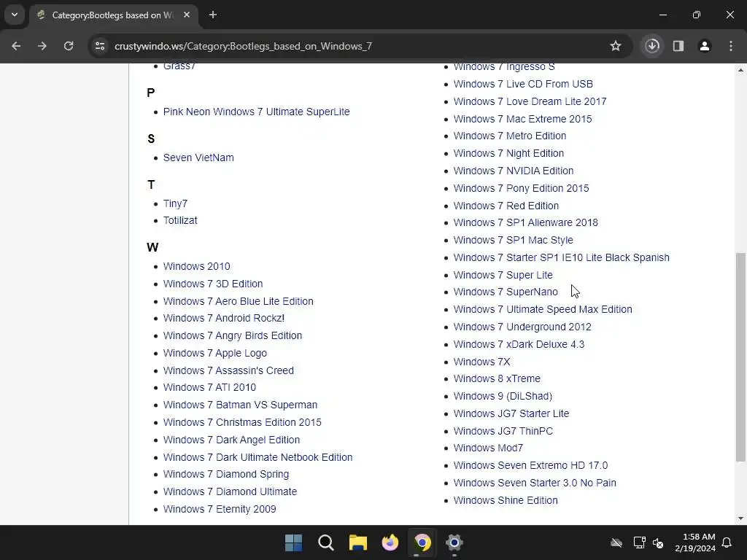Open Windows 7 Metro Edition link

[510, 136]
